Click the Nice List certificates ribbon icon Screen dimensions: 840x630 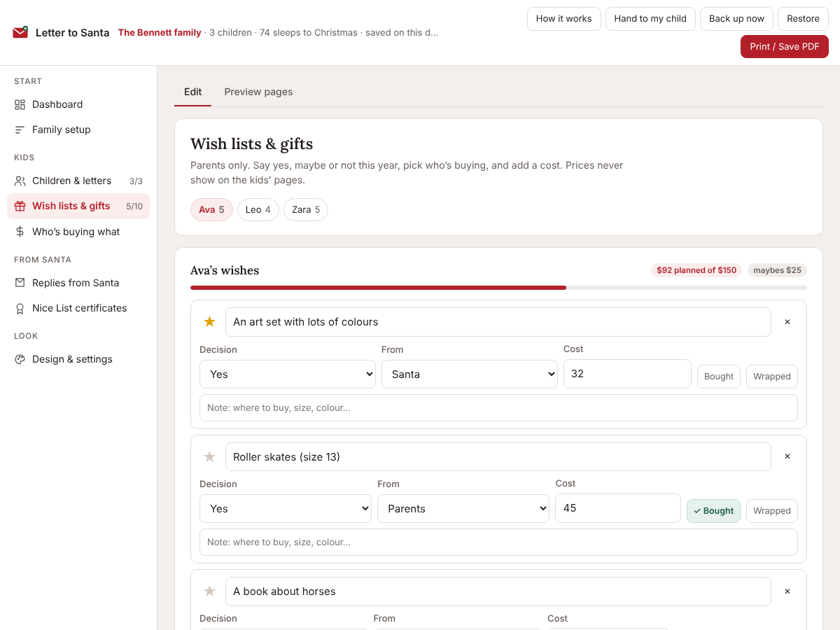20,308
